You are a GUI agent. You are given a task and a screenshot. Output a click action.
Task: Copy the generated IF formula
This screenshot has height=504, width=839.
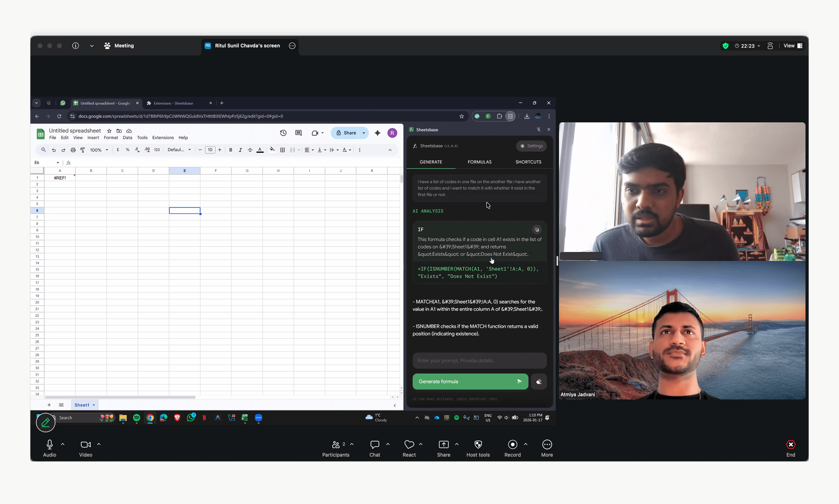[536, 230]
